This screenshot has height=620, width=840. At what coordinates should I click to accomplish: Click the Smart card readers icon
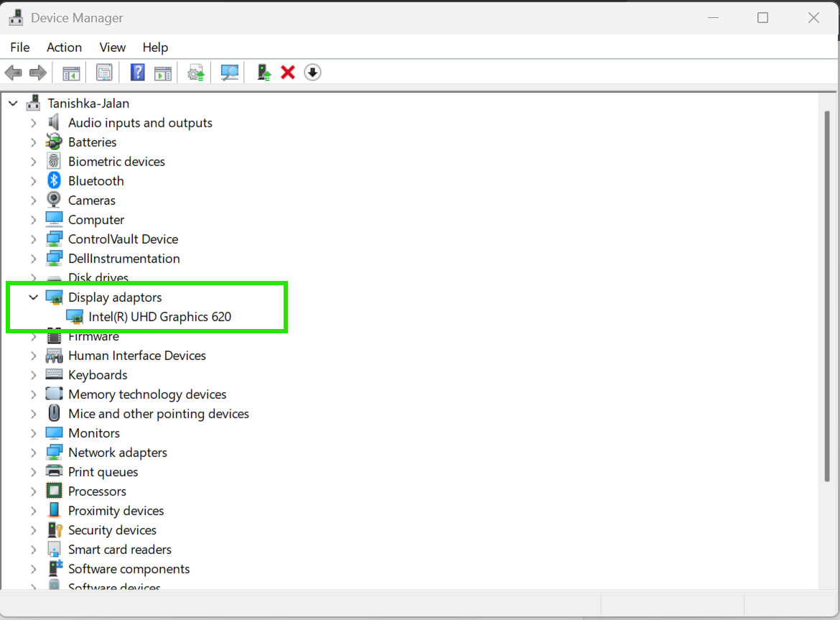coord(54,550)
